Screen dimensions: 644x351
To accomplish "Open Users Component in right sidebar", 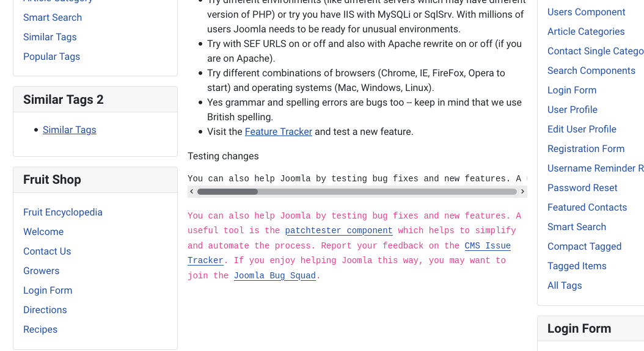I will point(586,12).
